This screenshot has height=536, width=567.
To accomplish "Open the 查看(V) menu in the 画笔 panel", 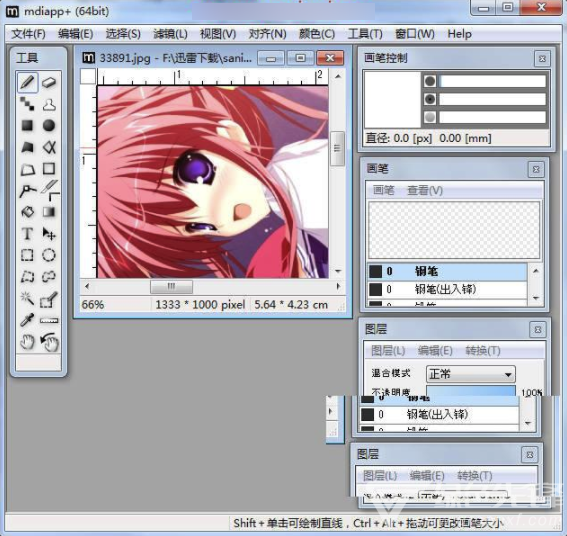I will tap(425, 190).
